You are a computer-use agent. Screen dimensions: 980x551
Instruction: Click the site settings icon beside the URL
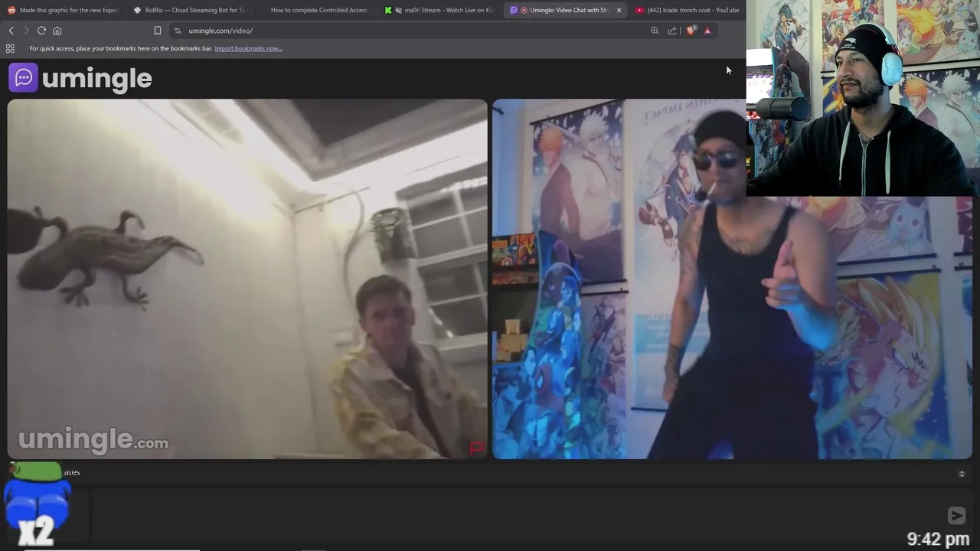point(178,31)
